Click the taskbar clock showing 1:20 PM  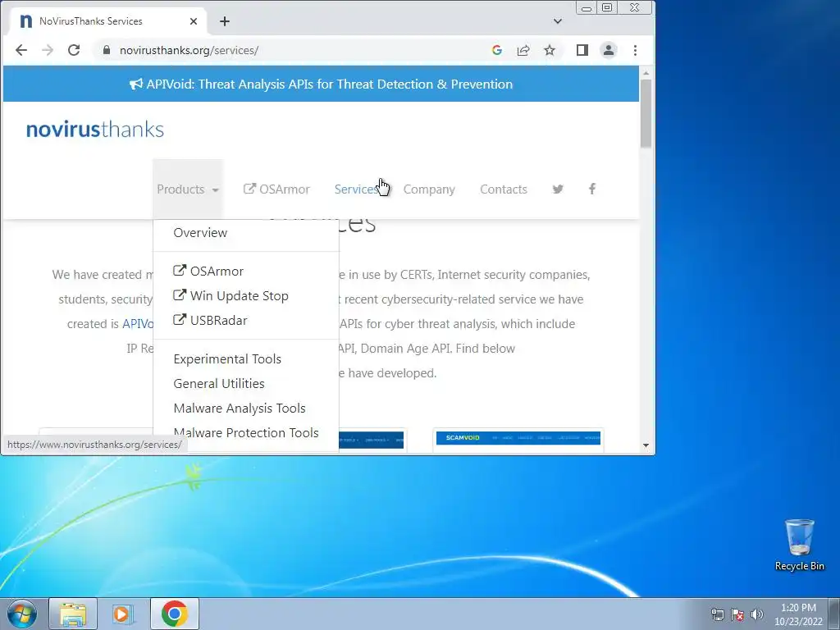[798, 614]
